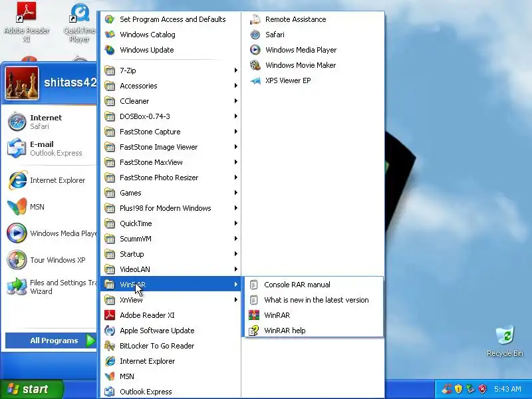Screen dimensions: 532x399
Task: Open WinRAR application from submenu
Action: click(x=313, y=315)
